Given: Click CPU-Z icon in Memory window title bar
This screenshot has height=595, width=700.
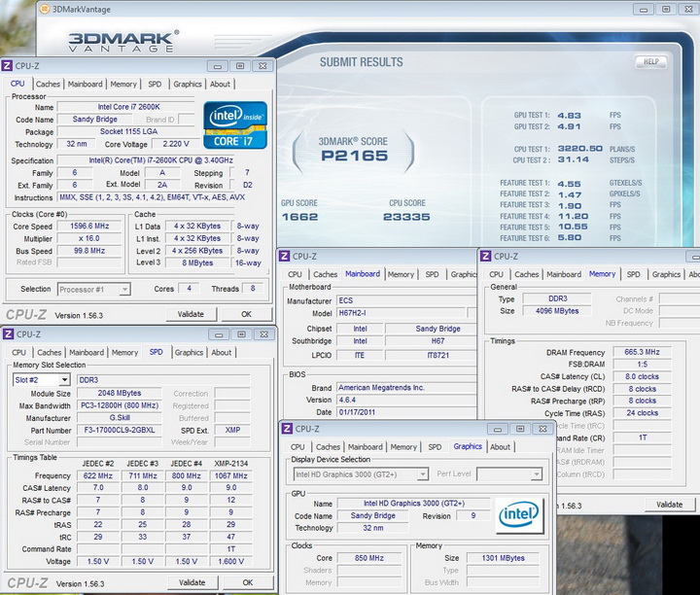Looking at the screenshot, I should coord(485,257).
